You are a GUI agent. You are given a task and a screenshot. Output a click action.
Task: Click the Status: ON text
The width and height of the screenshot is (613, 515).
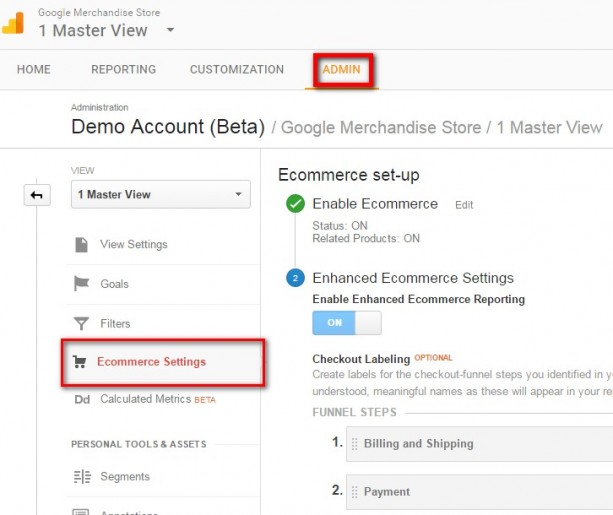(x=340, y=226)
